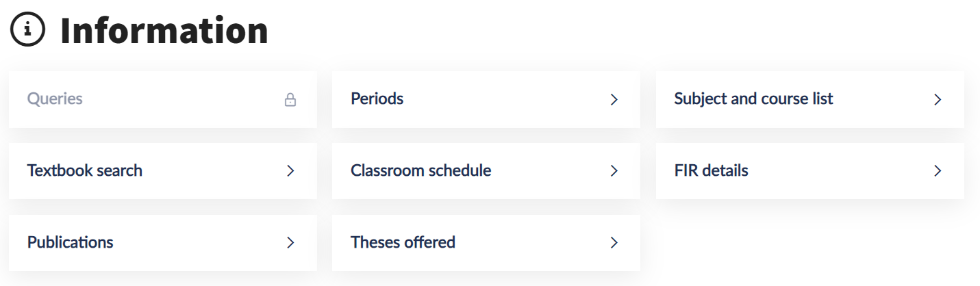Go to Textbook search

coord(85,170)
